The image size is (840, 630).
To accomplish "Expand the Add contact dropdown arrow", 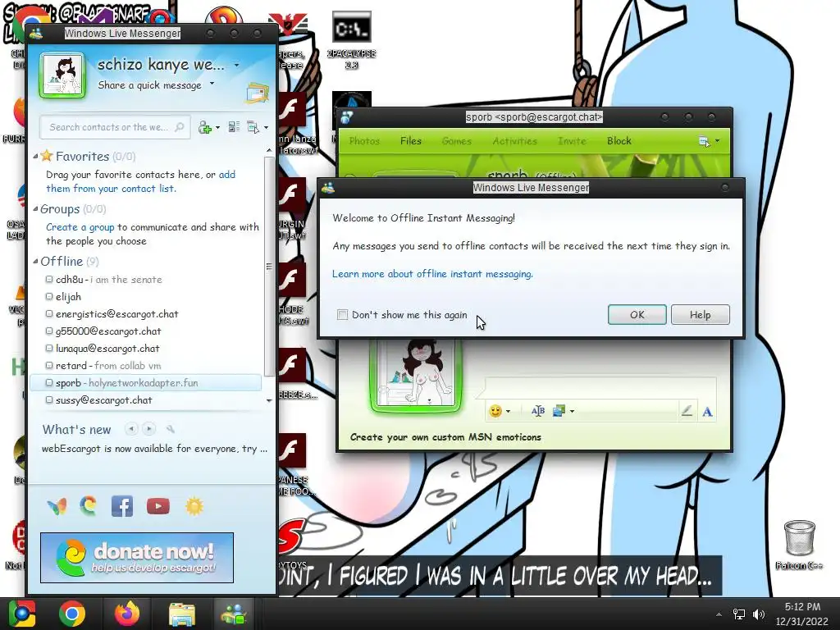I will pos(217,127).
